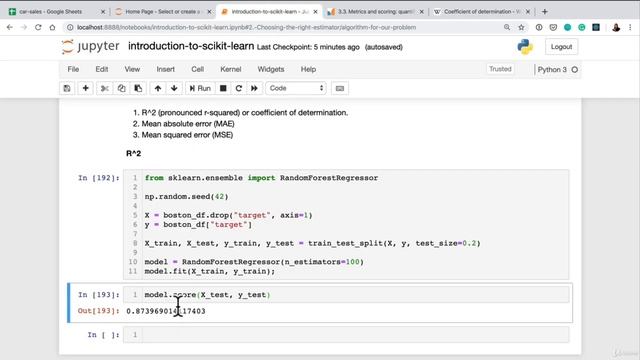Run the selected cell

(200, 88)
